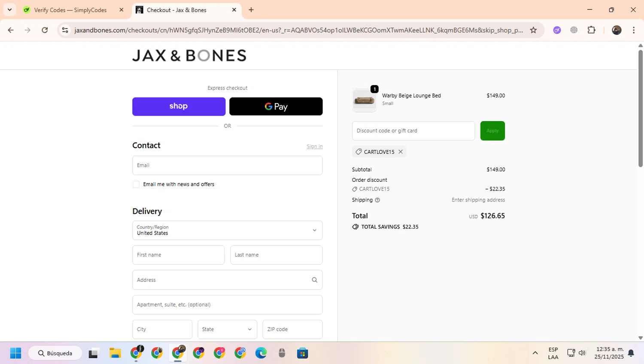Close the Checkout Jax & Bones tab
This screenshot has width=644, height=364.
coord(234,10)
